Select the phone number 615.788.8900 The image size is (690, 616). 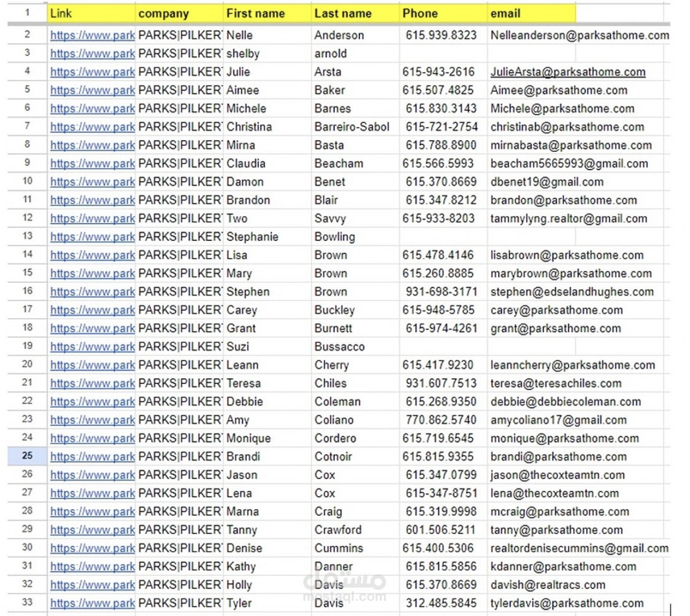(441, 146)
